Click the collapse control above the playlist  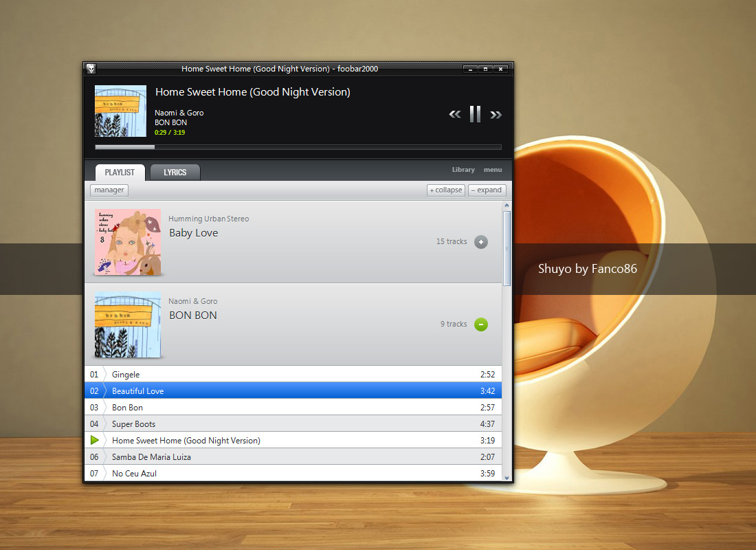click(x=445, y=190)
